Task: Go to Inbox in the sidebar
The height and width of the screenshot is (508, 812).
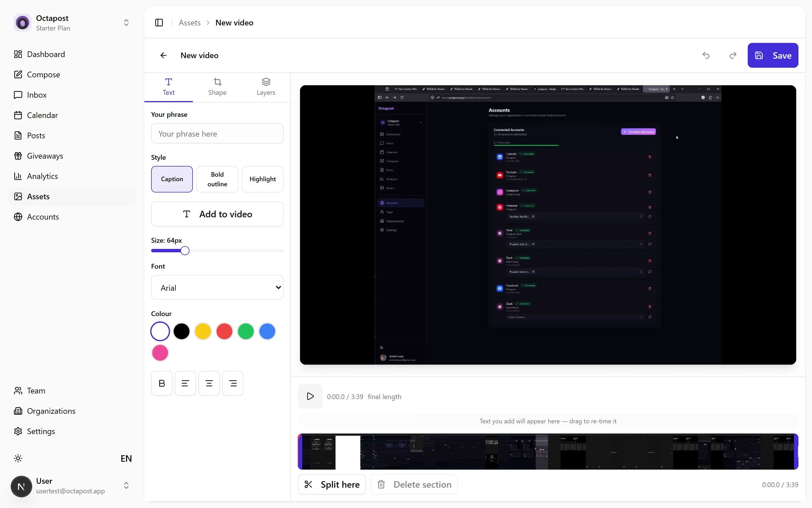Action: (x=72, y=95)
